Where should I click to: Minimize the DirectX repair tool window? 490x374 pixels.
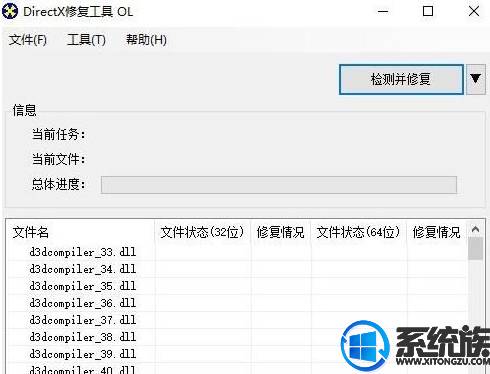point(383,12)
